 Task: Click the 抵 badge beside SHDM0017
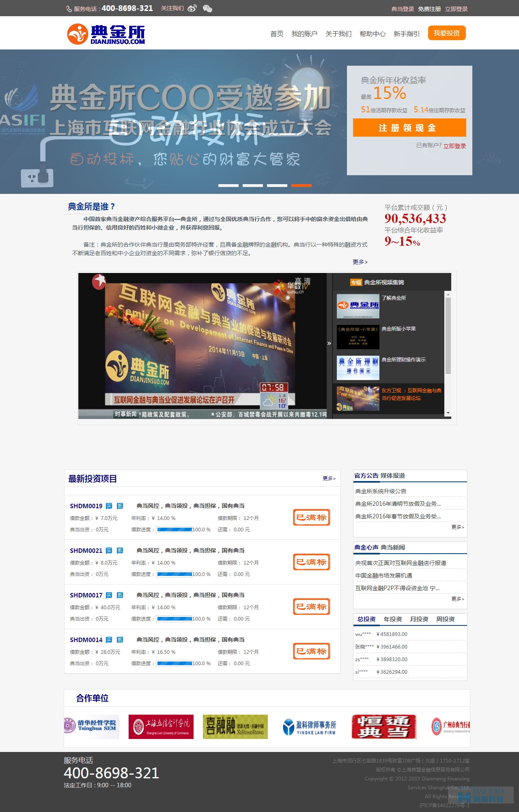[x=120, y=595]
